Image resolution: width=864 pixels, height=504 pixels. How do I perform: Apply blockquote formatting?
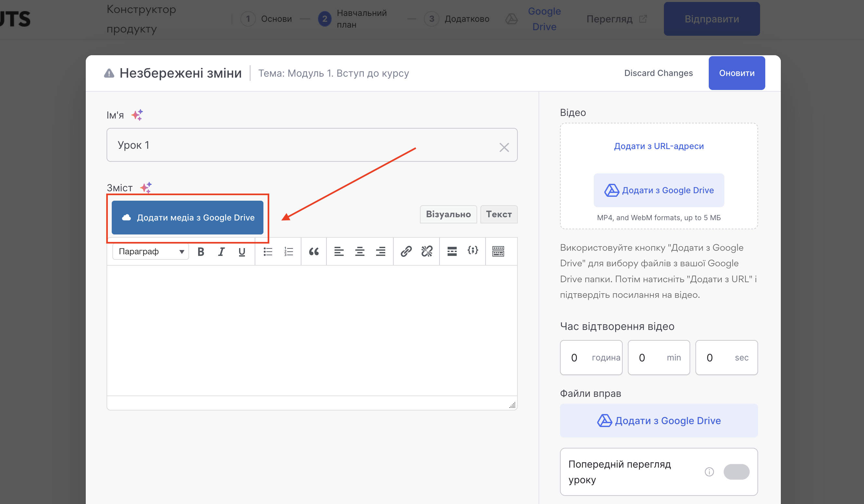(314, 252)
